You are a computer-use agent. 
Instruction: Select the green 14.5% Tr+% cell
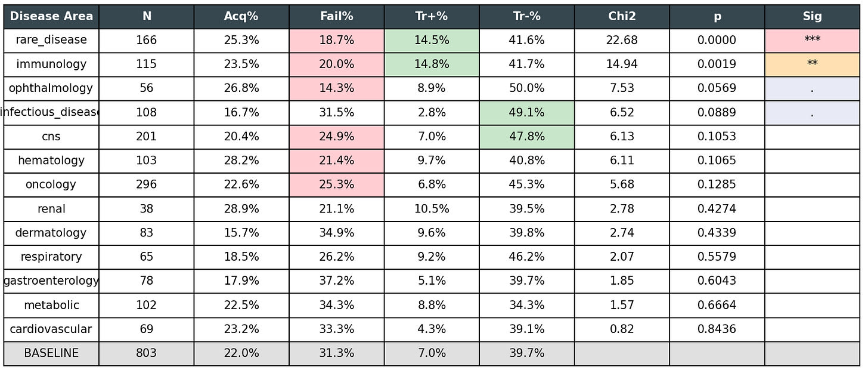click(x=432, y=41)
